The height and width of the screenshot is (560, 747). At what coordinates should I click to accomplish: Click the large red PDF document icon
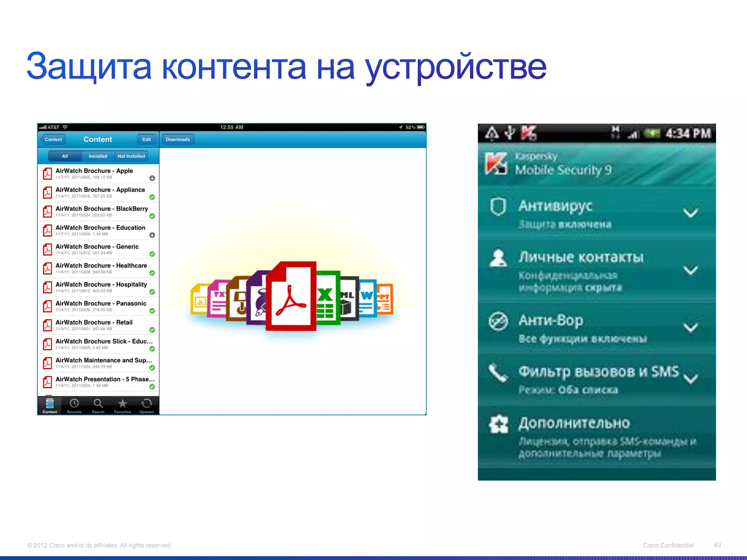coord(291,296)
